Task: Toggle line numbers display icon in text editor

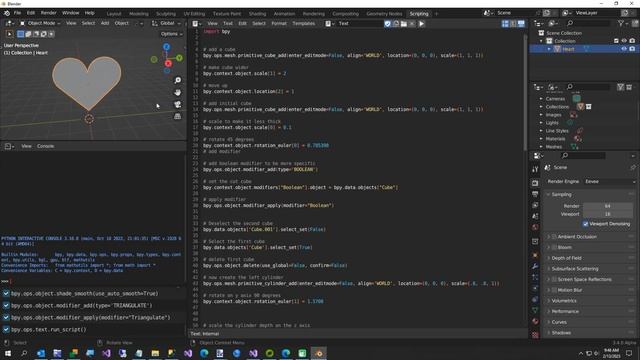Action: coord(505,24)
